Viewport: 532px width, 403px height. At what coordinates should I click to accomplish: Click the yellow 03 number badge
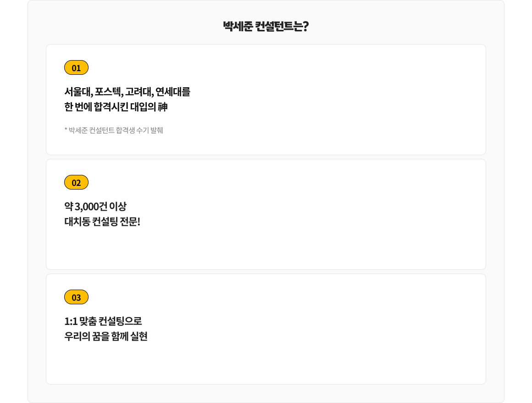(76, 297)
